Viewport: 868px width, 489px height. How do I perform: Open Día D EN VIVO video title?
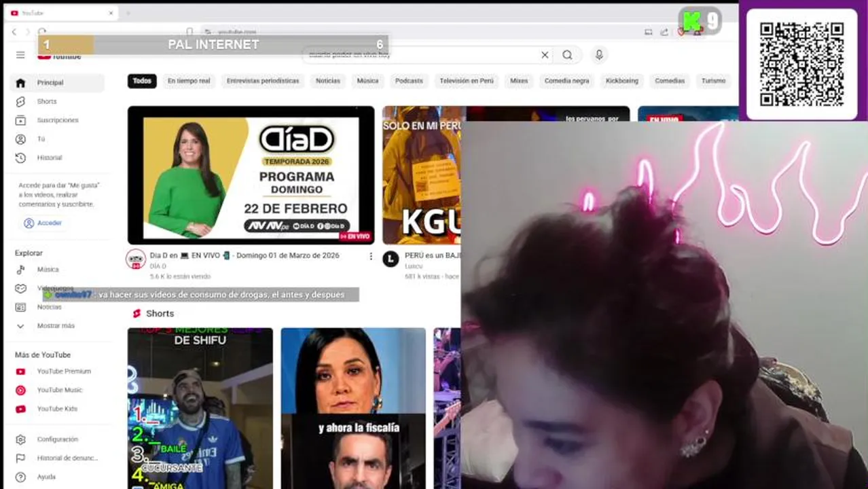click(245, 256)
